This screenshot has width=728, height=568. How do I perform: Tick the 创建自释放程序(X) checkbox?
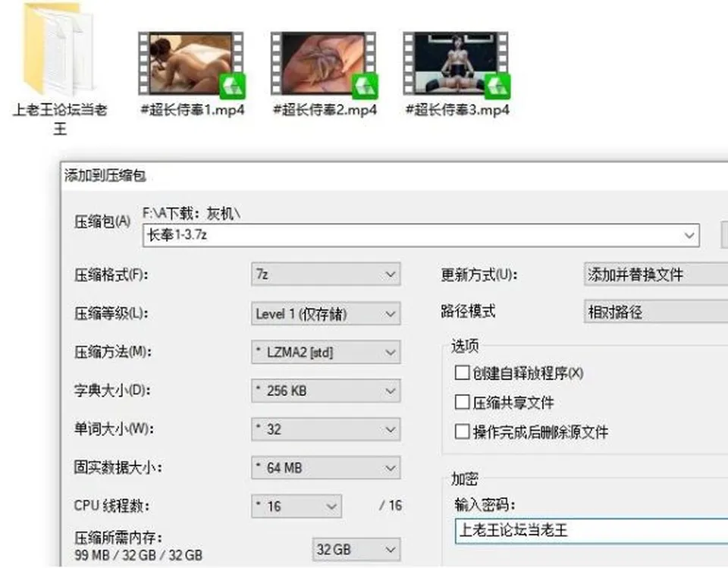click(x=462, y=372)
